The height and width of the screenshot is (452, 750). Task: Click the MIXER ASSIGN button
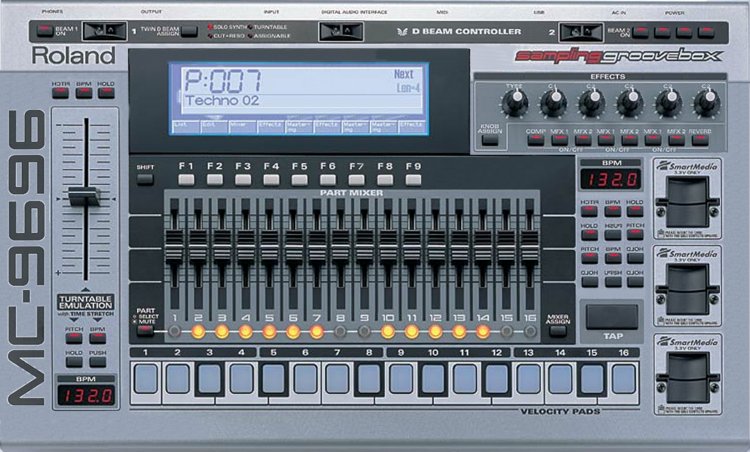[557, 331]
